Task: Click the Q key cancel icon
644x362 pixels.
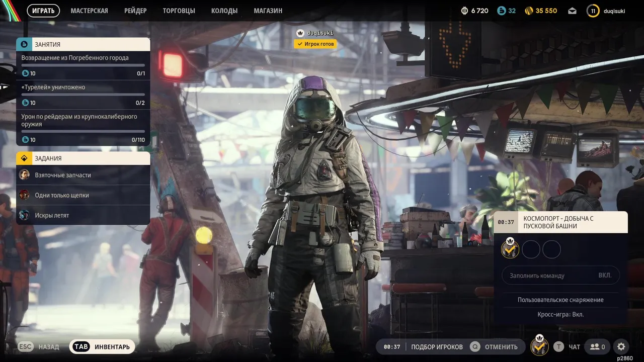Action: tap(475, 347)
